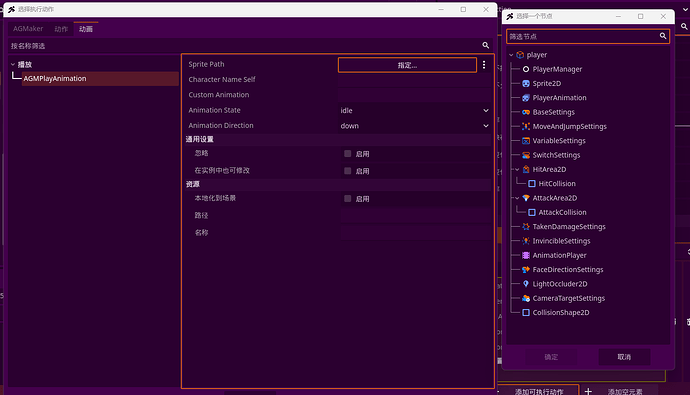690x395 pixels.
Task: Click the MoveAndJumpSettings node icon
Action: pyautogui.click(x=526, y=126)
